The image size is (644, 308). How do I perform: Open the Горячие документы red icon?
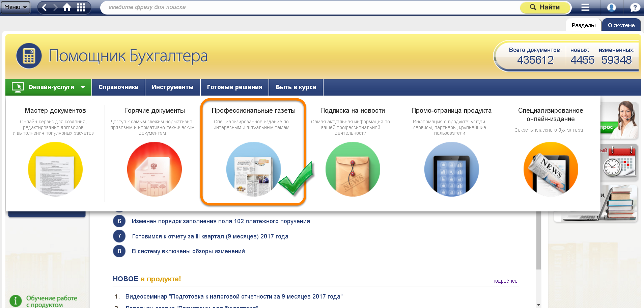coord(155,169)
